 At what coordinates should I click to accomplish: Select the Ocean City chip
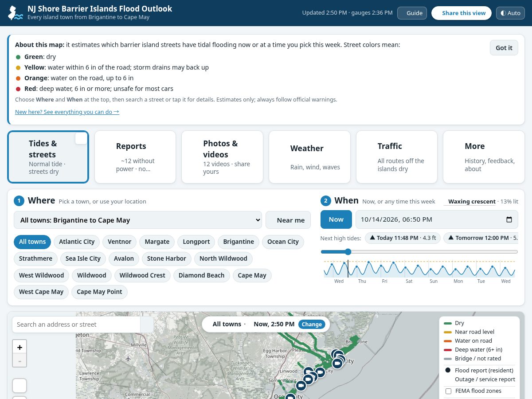(x=283, y=242)
